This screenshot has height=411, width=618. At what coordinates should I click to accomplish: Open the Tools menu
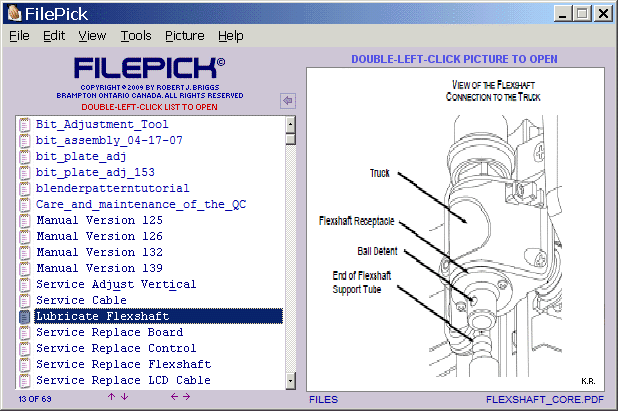click(x=136, y=36)
